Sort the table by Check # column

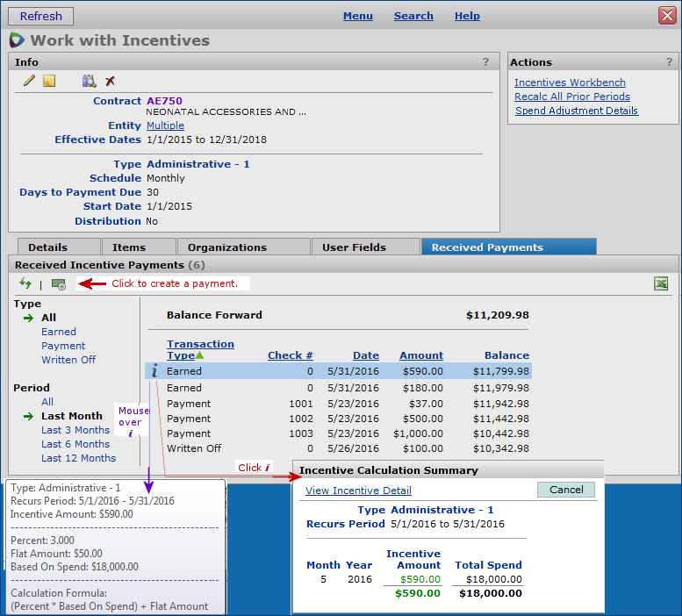291,355
